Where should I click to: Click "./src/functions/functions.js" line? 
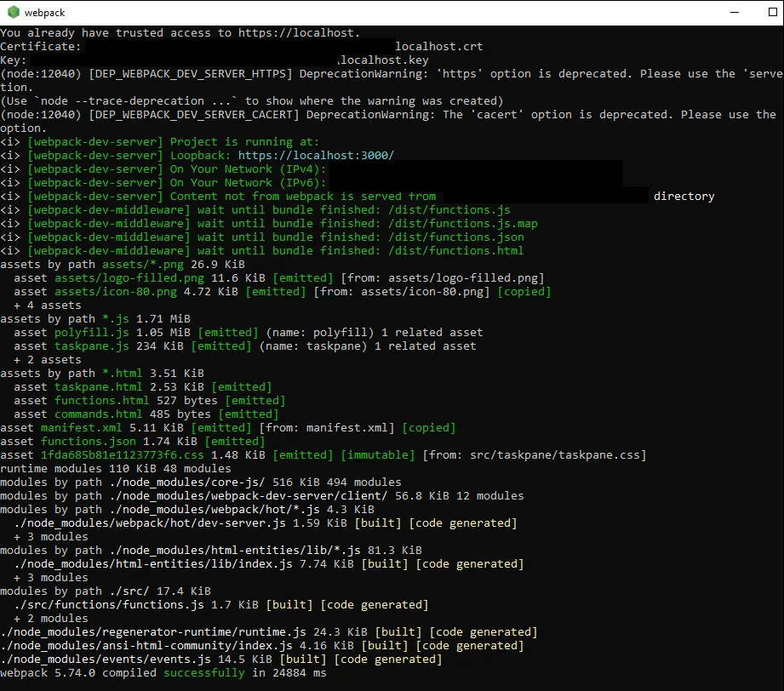point(221,605)
